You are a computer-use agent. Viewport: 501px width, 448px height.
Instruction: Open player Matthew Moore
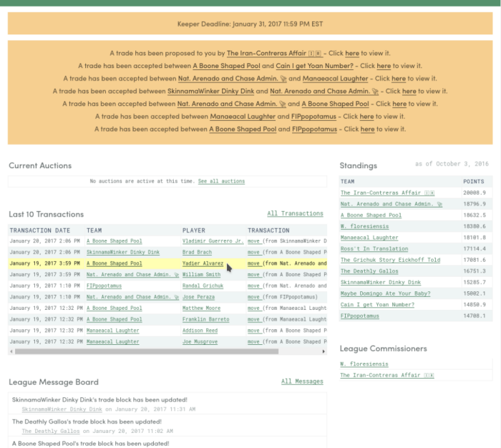click(x=201, y=308)
